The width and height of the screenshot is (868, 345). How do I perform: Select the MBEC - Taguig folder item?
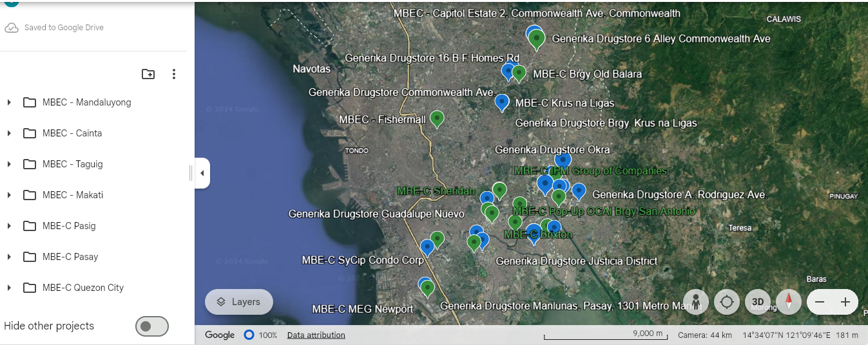[x=72, y=164]
